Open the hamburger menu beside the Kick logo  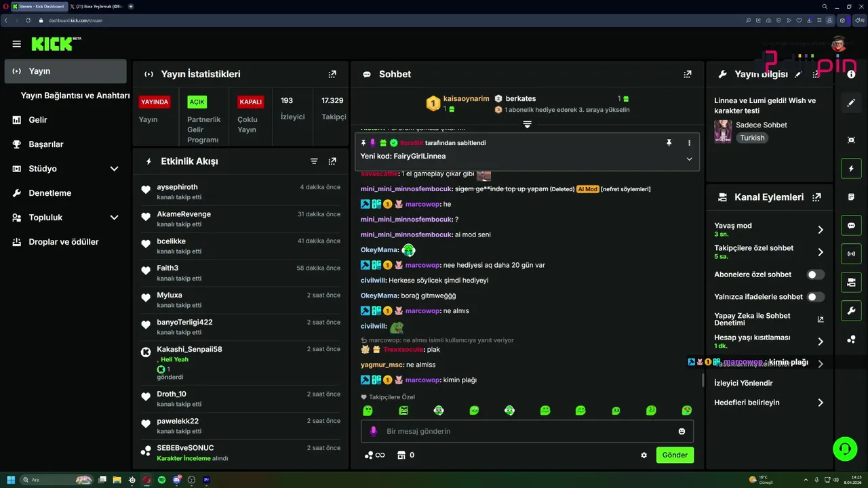(16, 44)
